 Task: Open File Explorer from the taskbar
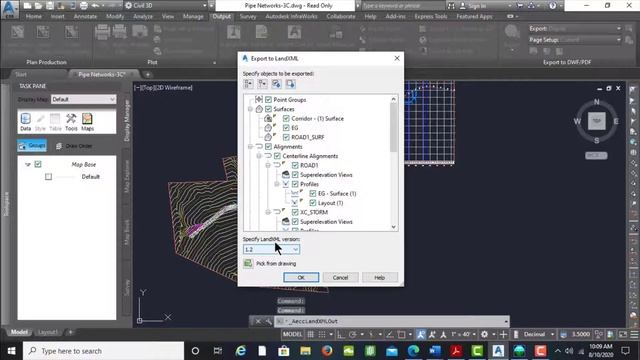point(305,351)
